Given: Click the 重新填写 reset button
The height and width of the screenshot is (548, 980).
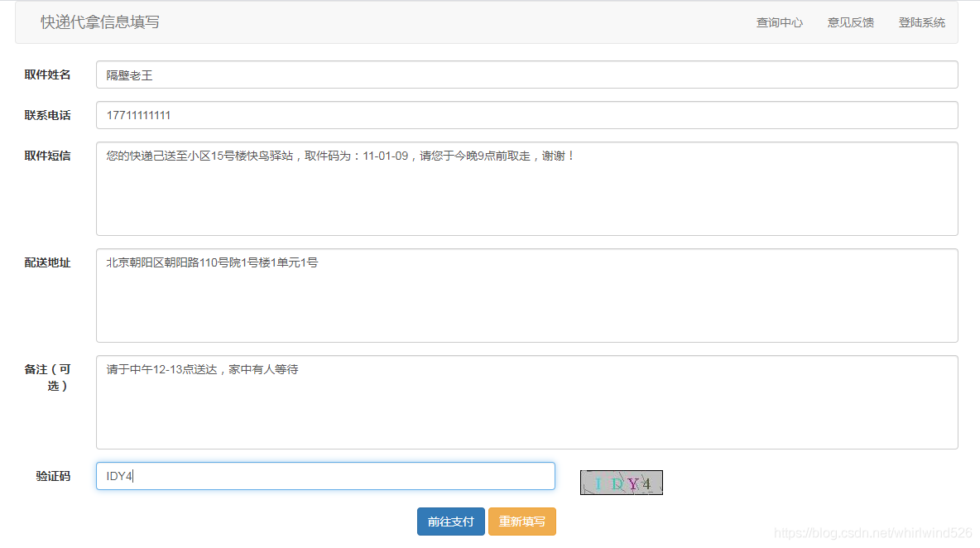Looking at the screenshot, I should (522, 522).
